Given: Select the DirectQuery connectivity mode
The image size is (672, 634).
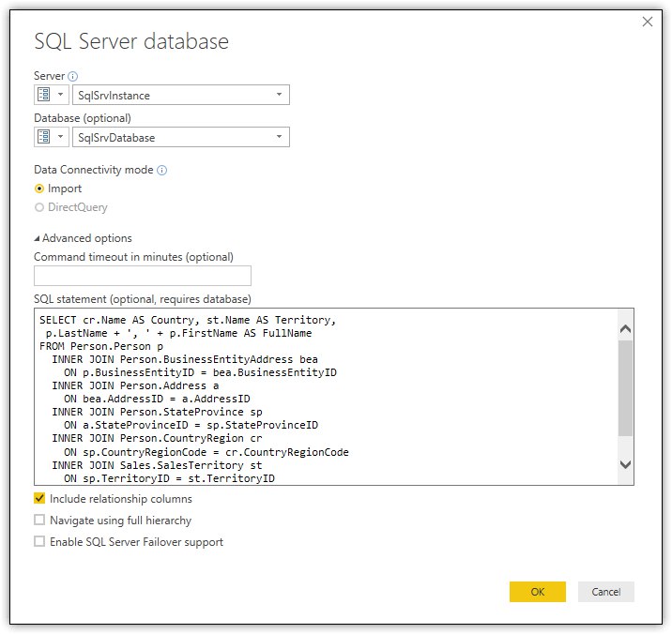Looking at the screenshot, I should 39,207.
